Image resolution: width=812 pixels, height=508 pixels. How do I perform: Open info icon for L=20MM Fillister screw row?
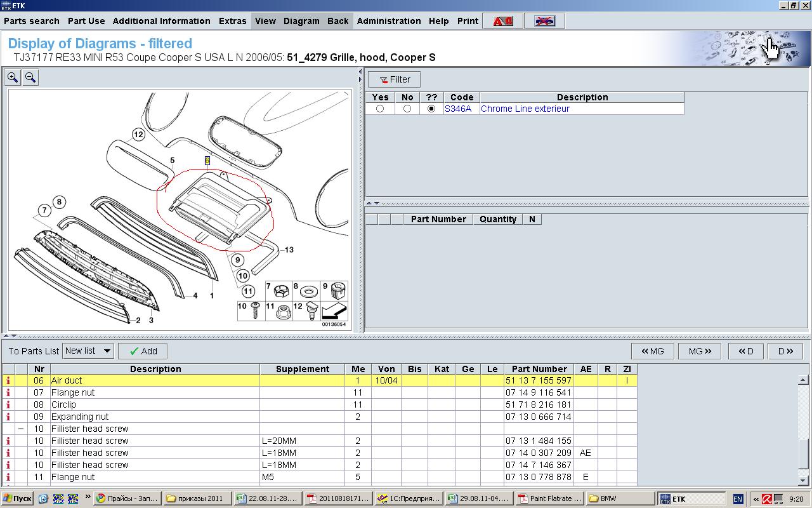pos(8,441)
